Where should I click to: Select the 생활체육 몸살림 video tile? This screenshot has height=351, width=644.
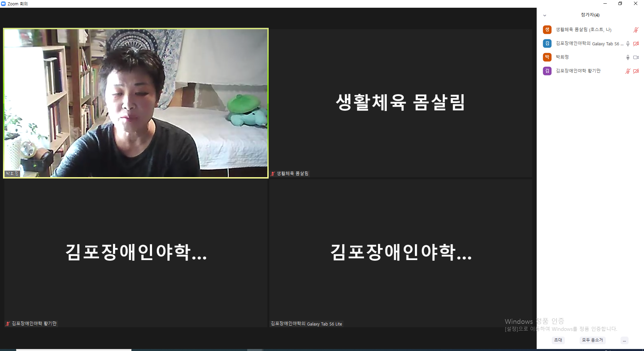tap(401, 103)
